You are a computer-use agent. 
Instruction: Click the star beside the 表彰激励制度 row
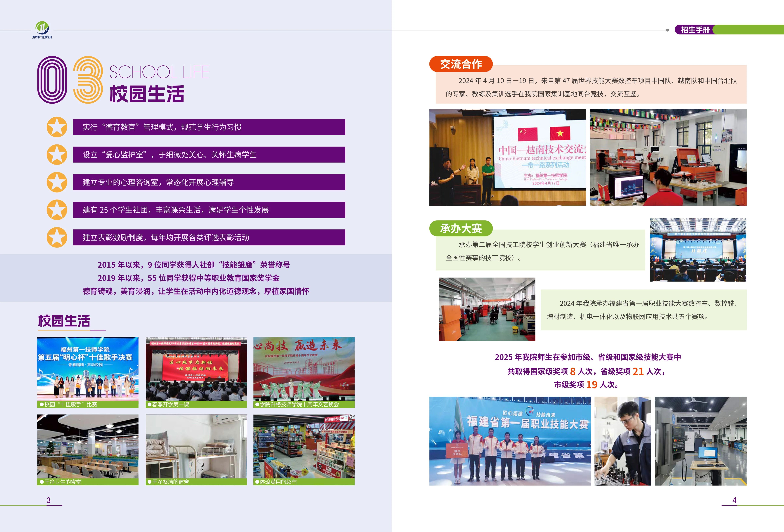(57, 238)
